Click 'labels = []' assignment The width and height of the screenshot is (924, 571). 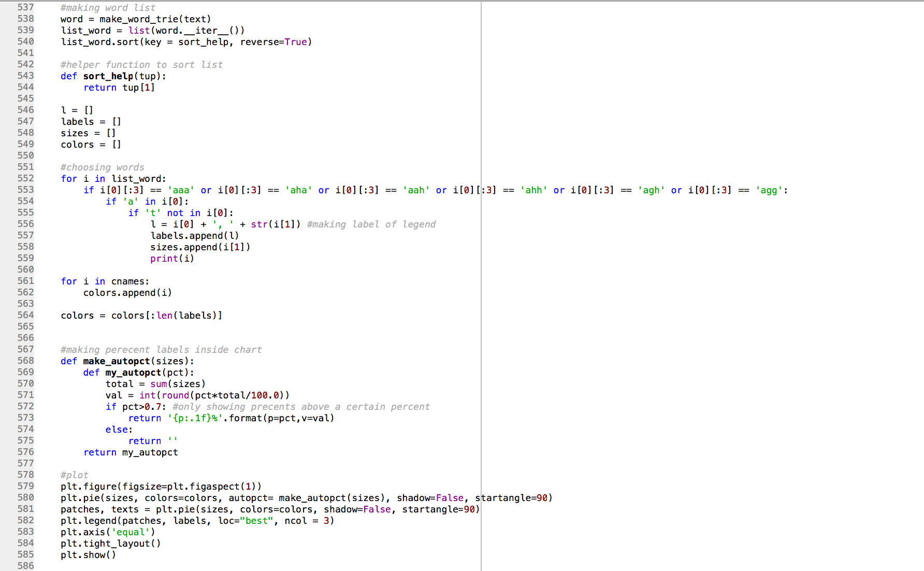tap(91, 122)
